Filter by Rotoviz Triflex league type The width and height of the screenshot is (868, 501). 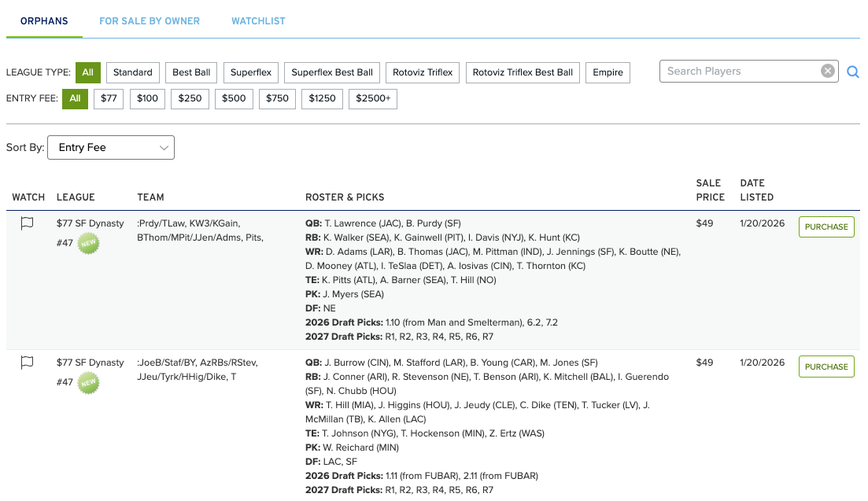tap(423, 72)
